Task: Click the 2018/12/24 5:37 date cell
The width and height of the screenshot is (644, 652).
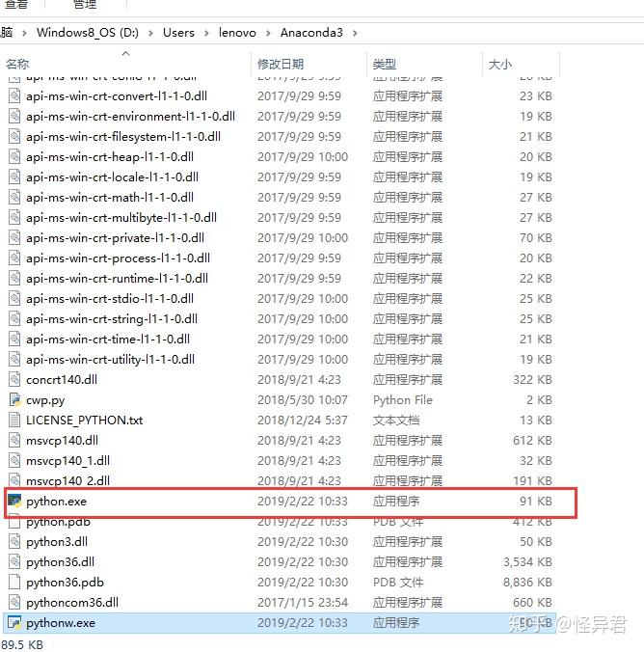Action: pyautogui.click(x=303, y=420)
